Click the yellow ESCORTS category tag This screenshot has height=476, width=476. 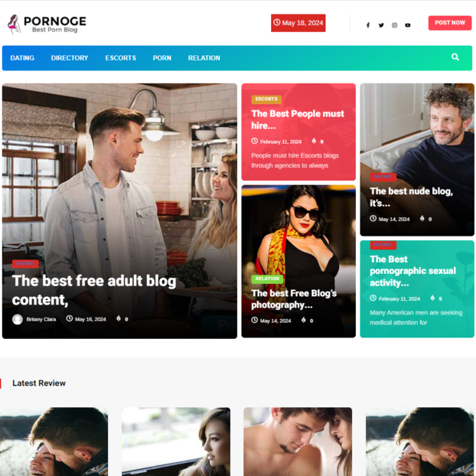point(266,99)
